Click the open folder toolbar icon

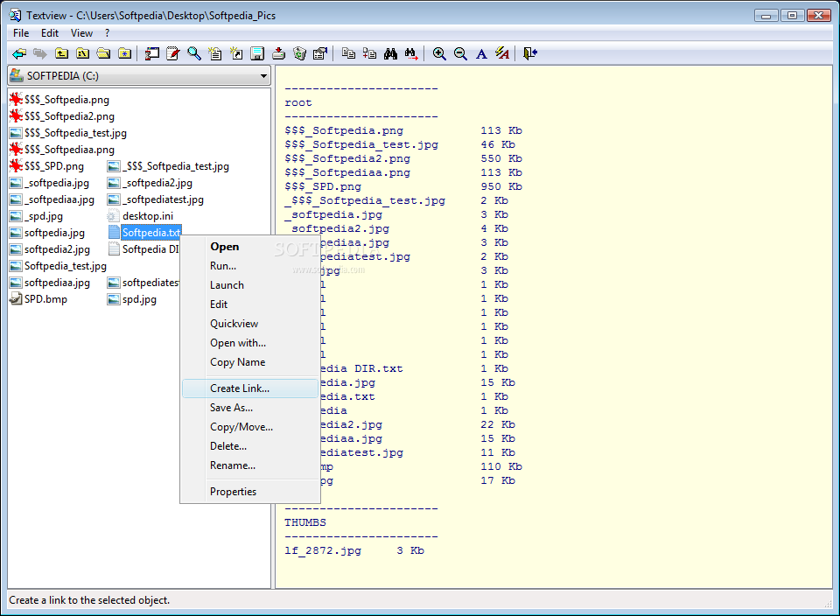point(103,53)
